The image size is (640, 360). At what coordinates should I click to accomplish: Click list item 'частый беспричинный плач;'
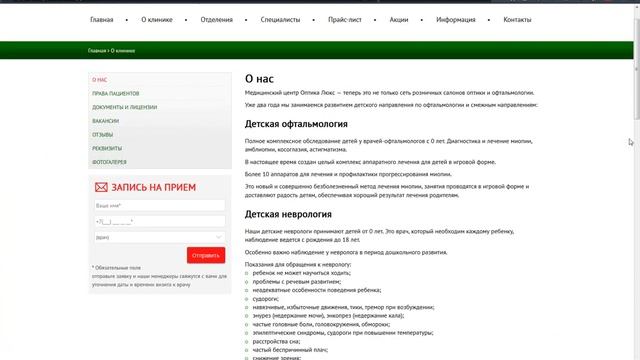(x=290, y=350)
